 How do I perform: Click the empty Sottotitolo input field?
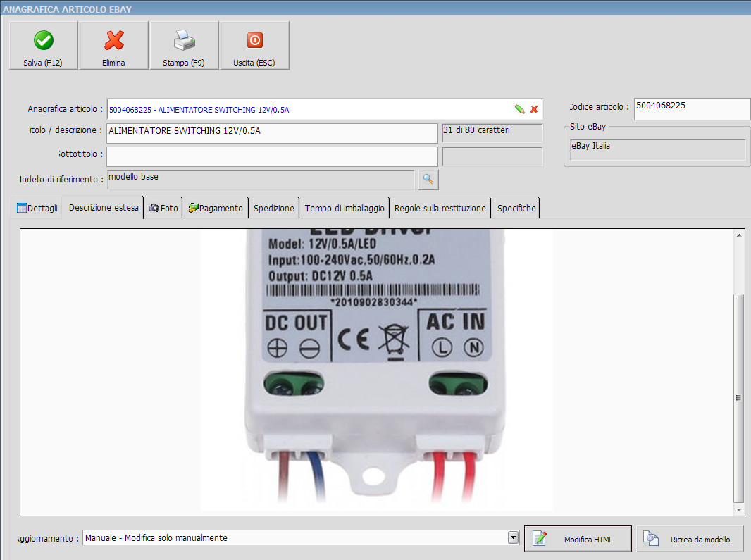[272, 156]
